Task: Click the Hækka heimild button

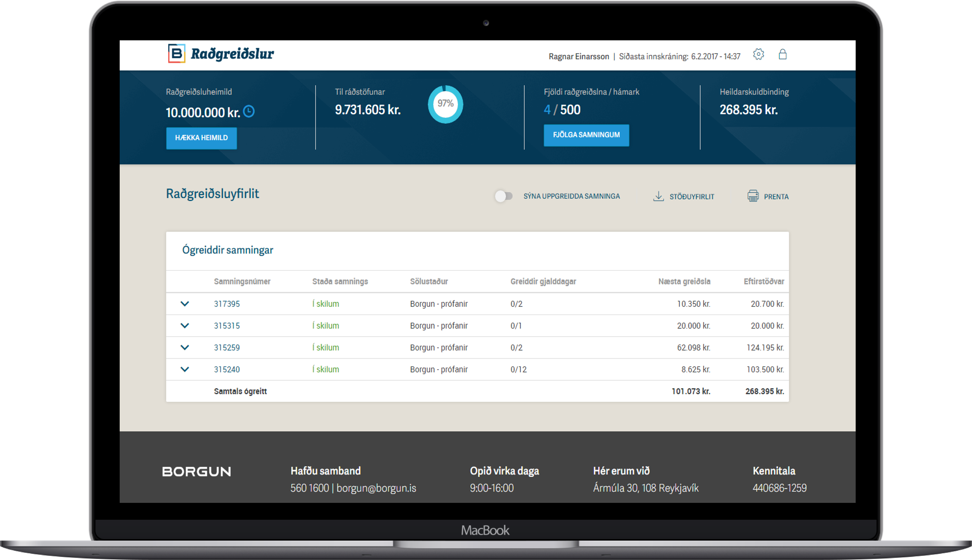Action: (x=201, y=138)
